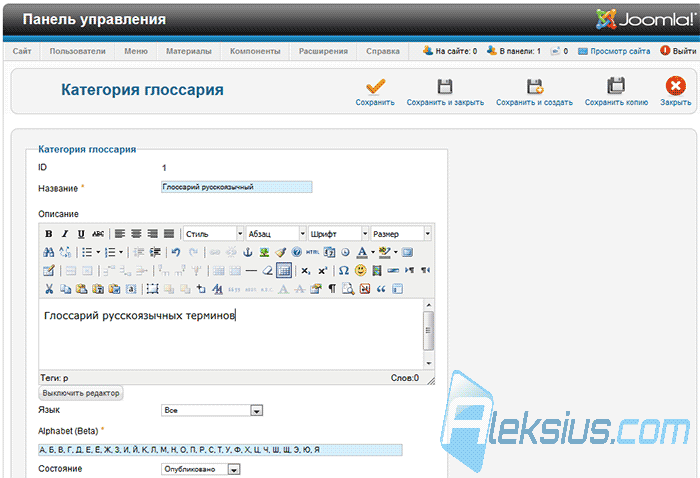Open the Абзац format dropdown
This screenshot has height=478, width=700.
(276, 234)
